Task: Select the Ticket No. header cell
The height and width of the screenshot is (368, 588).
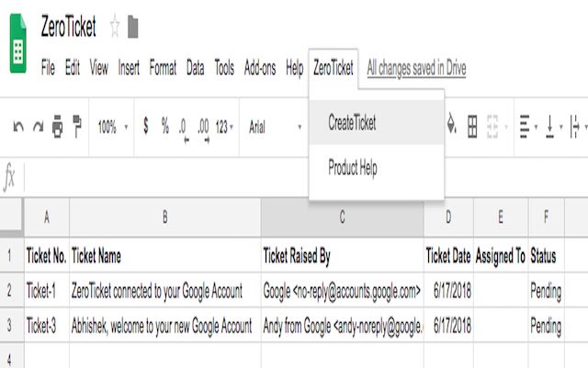Action: pyautogui.click(x=47, y=256)
